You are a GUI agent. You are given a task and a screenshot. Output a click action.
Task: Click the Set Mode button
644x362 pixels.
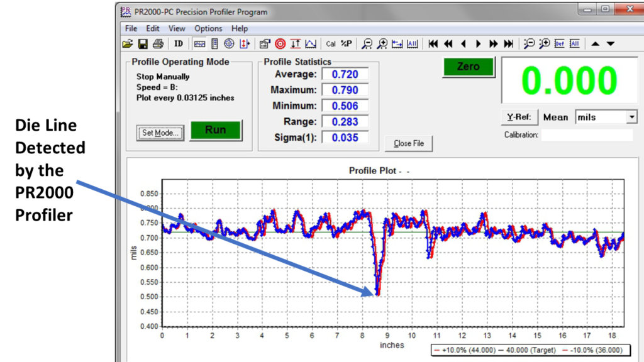pos(159,134)
